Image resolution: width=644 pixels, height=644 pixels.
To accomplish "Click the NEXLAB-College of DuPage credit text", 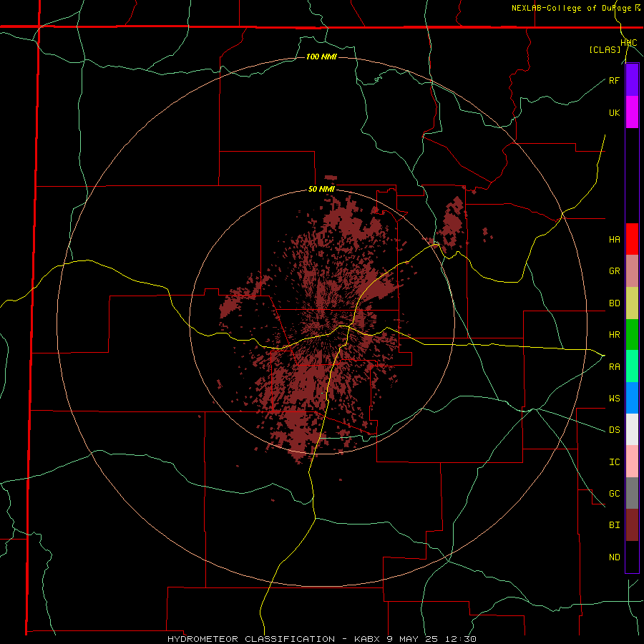I will [x=571, y=8].
